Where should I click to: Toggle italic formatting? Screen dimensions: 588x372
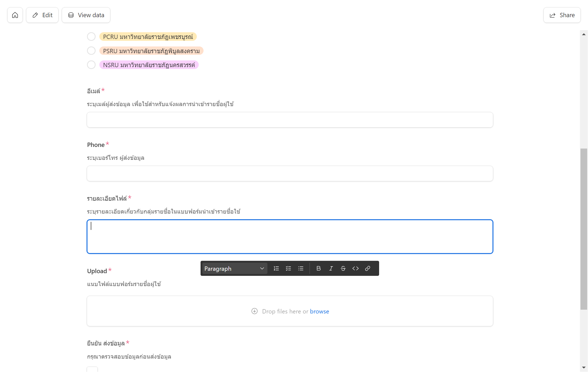(331, 268)
